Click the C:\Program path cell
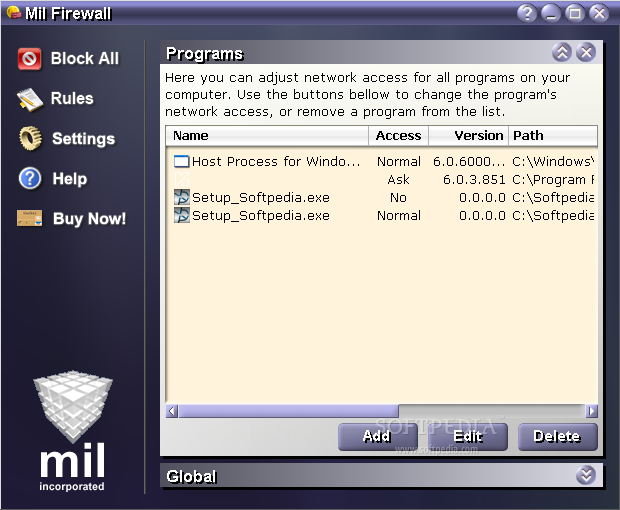 pyautogui.click(x=553, y=179)
